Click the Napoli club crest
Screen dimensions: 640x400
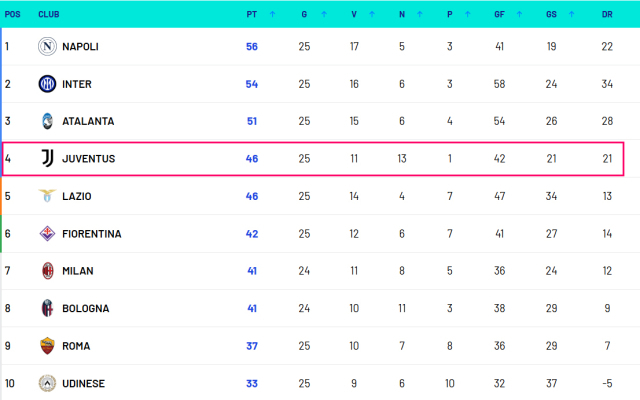coord(47,47)
